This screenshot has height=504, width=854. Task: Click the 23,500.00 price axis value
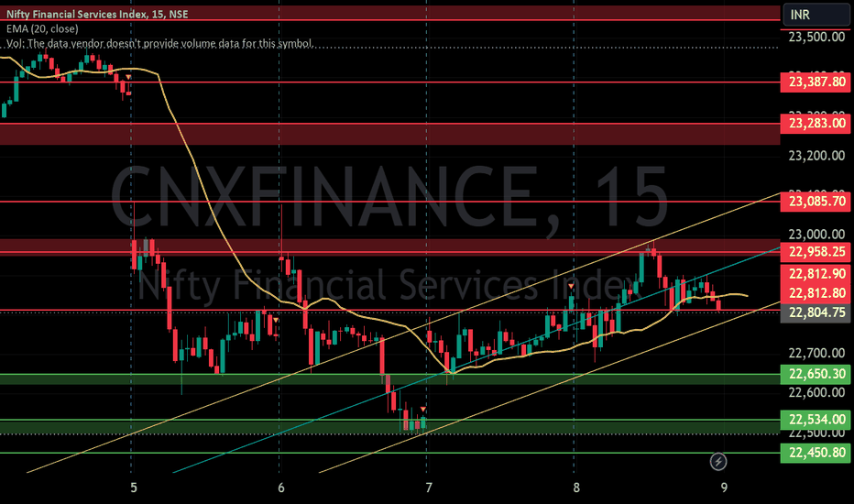[816, 37]
